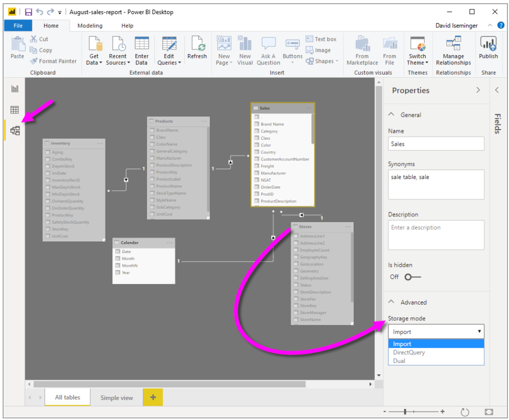Viewport: 509px width, 420px height.
Task: Open New Page dropdown
Action: 224,51
